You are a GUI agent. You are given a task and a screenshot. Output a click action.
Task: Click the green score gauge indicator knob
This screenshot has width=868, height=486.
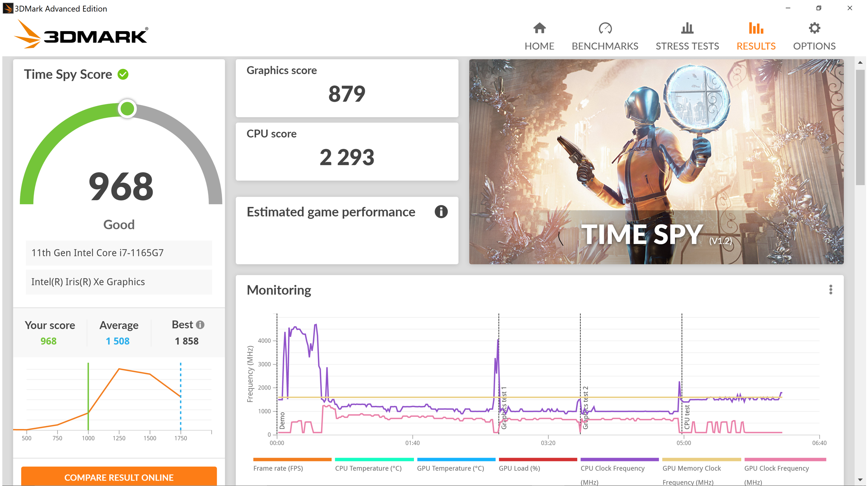click(x=127, y=109)
